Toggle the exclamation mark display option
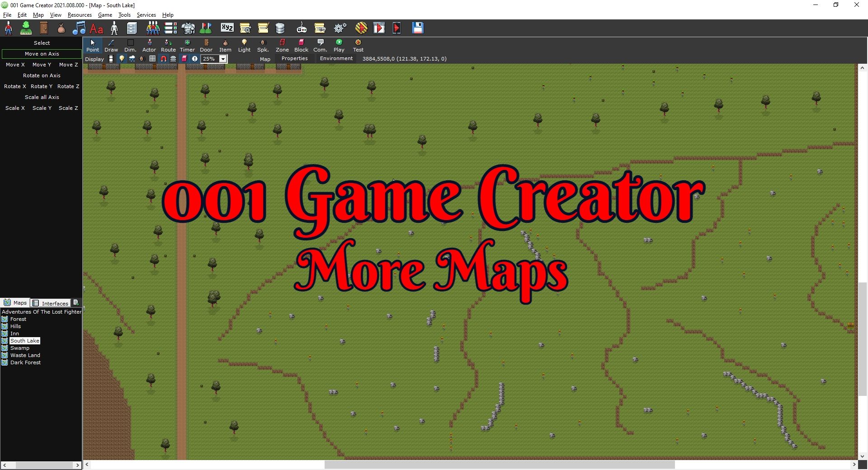Screen dimensions: 868x470 coord(195,59)
